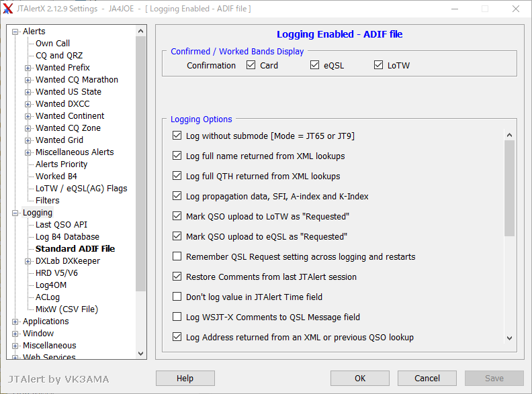Select Filters tree item
Screen dimensions: 532x394
48,201
